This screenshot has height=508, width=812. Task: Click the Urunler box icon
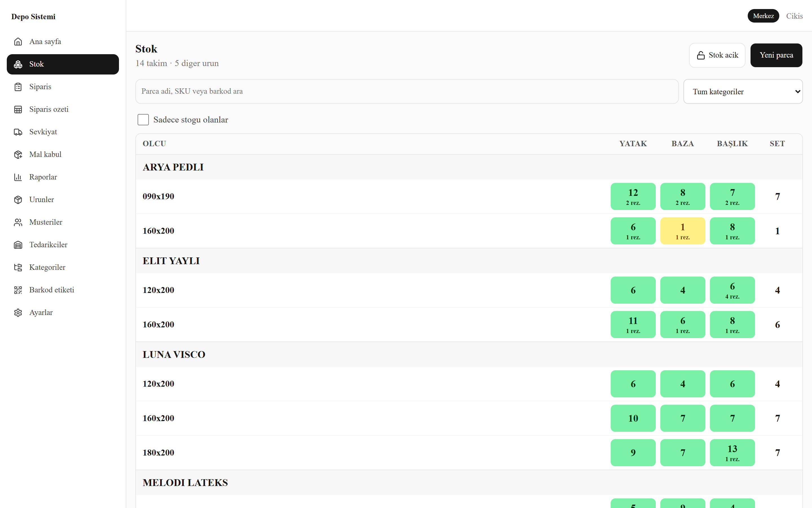click(18, 200)
